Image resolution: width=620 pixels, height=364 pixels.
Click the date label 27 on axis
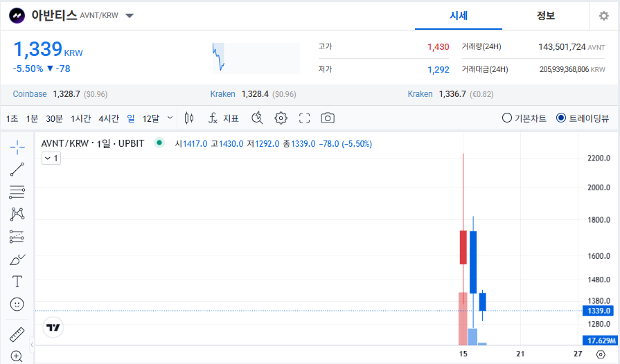578,354
